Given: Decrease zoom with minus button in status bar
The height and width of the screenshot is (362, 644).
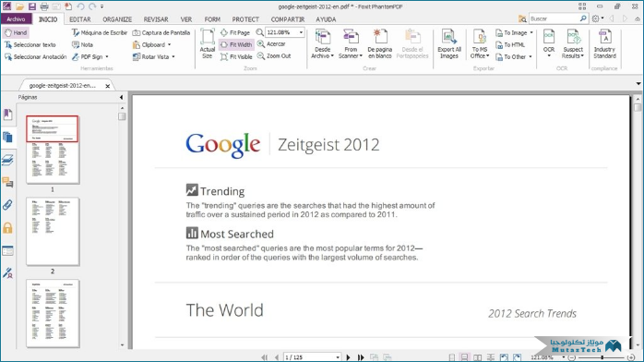Looking at the screenshot, I should coord(572,357).
